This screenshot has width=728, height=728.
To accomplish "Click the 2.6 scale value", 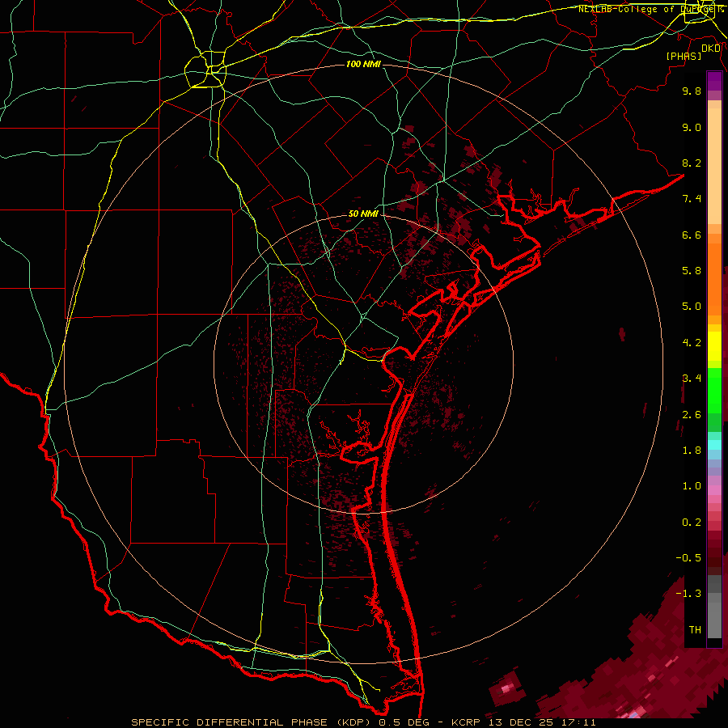I will (x=692, y=415).
